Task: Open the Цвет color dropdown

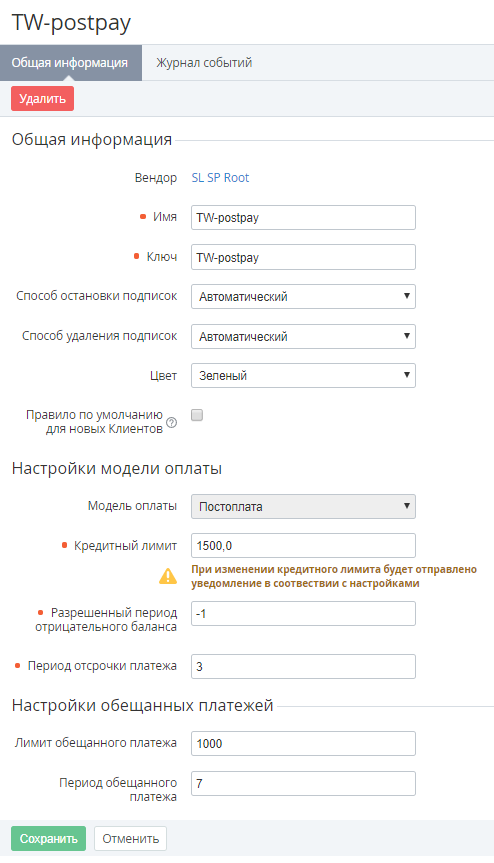Action: tap(303, 375)
